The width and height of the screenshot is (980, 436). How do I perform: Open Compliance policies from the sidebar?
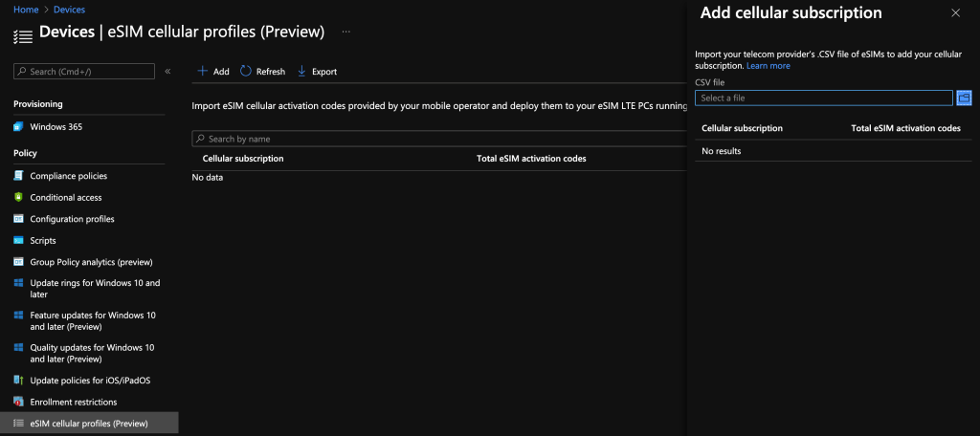pos(68,176)
